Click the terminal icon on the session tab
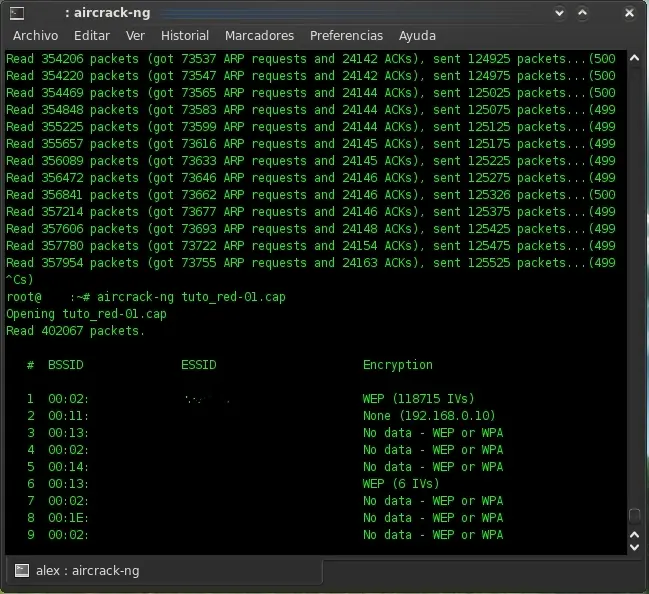Screen dimensions: 649x594 point(22,571)
